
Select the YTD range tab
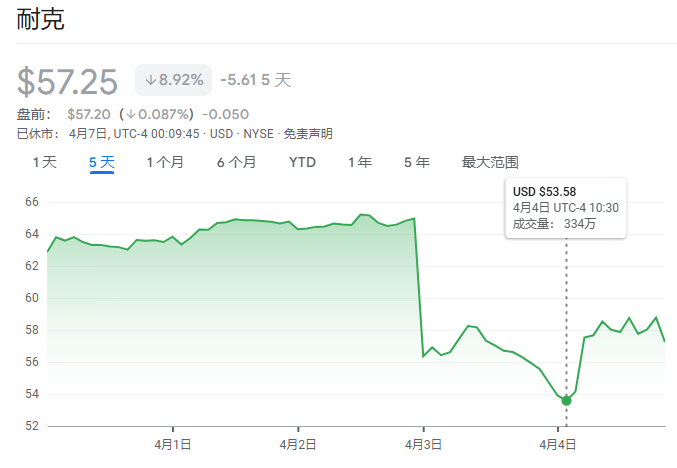302,162
